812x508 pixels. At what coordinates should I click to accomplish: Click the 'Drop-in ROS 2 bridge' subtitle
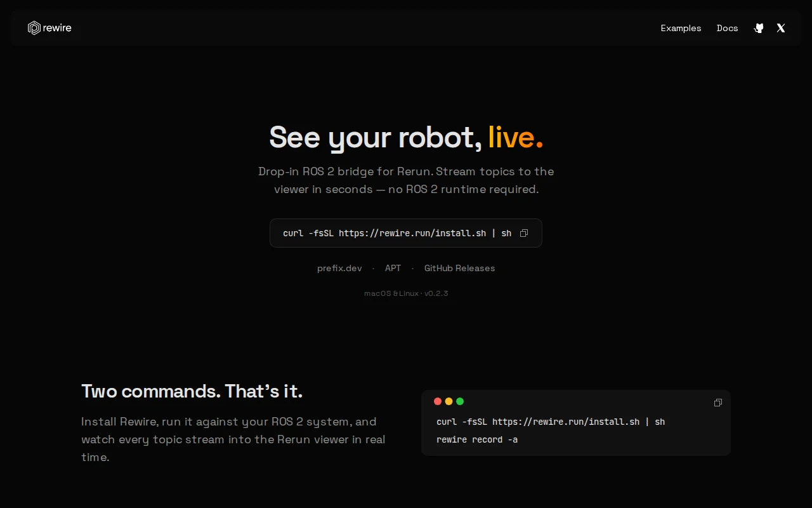[406, 180]
